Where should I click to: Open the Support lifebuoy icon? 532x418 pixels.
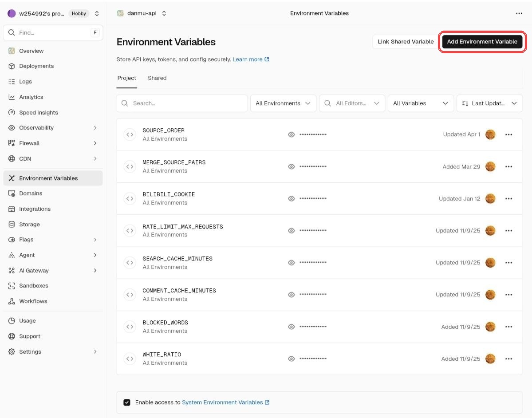click(12, 336)
